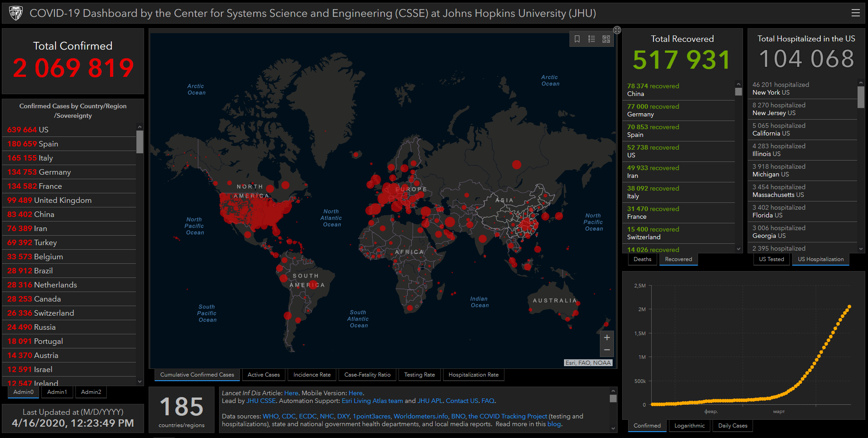Read more in the blog link
Viewport: 868px width, 438px height.
click(554, 424)
